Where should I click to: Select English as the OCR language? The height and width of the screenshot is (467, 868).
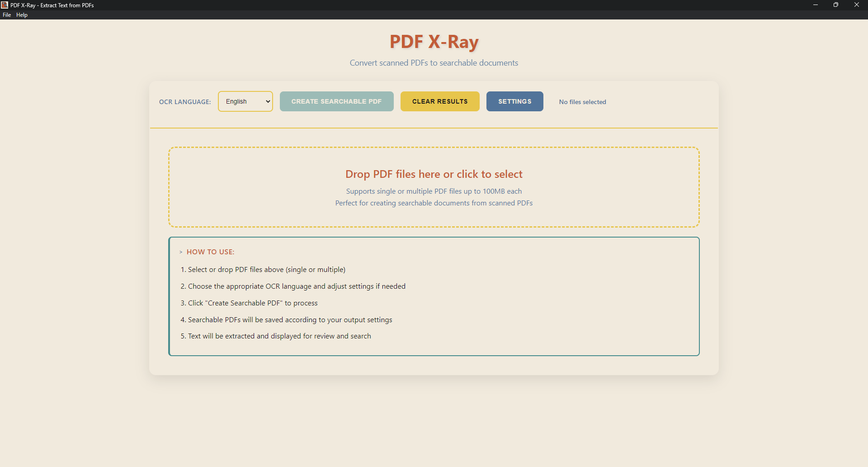tap(245, 101)
